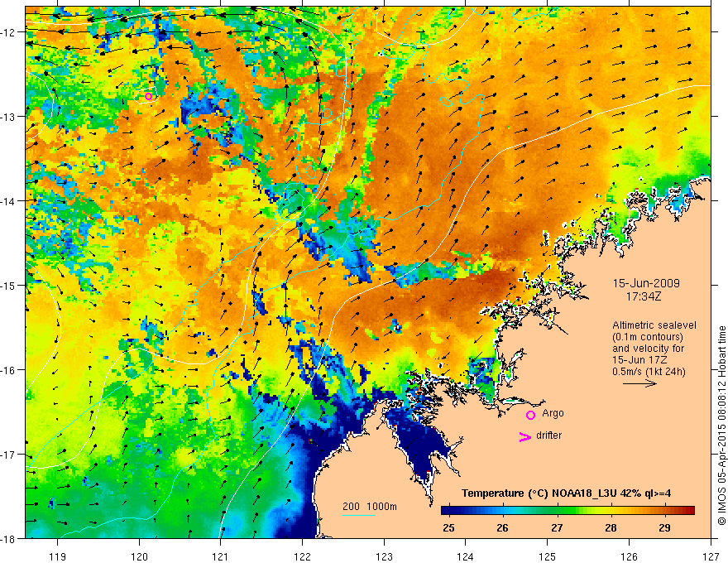This screenshot has height=563, width=728.
Task: Click the velocity scale arrow under 0.5m/s
Action: click(639, 383)
